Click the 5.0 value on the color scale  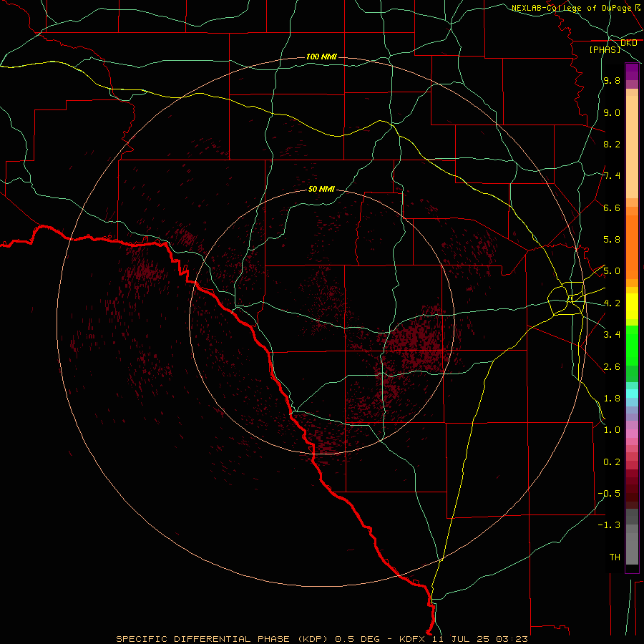click(612, 271)
